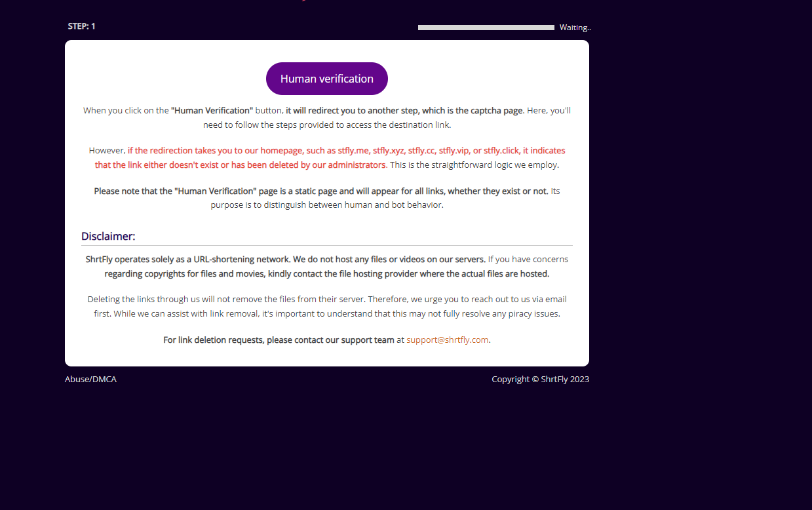Click the Disclaimer: heading
The image size is (812, 510).
tap(108, 236)
